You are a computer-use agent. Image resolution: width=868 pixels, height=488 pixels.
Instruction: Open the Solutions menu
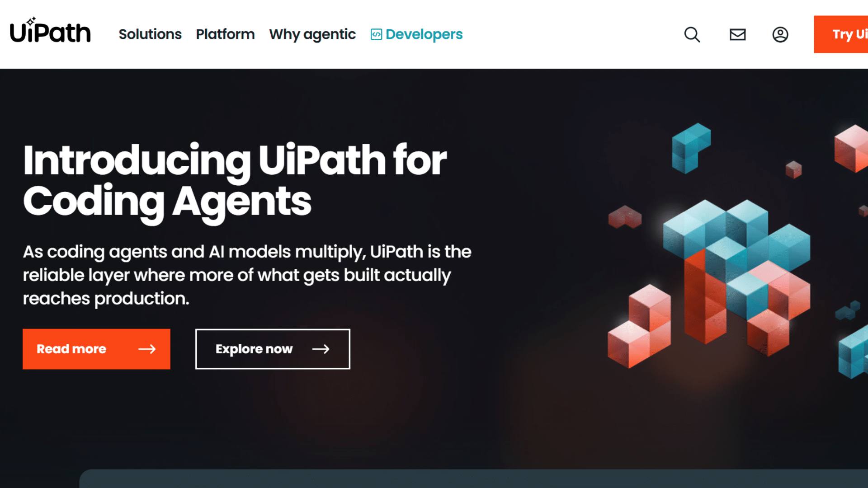pos(150,34)
